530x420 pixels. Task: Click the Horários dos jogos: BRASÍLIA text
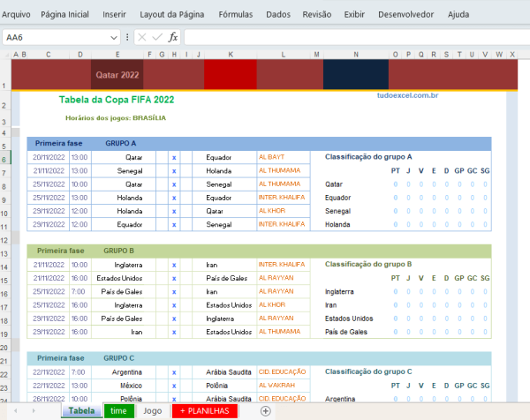[116, 118]
